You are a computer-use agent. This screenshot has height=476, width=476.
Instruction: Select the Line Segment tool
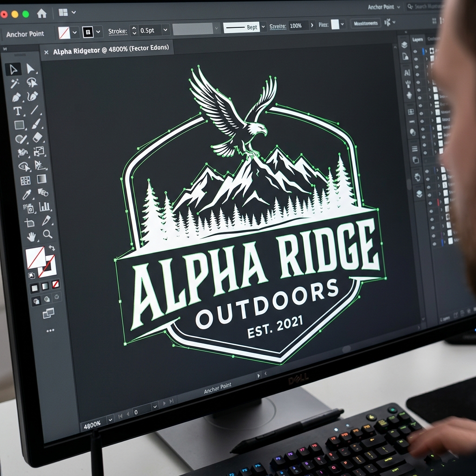34,110
